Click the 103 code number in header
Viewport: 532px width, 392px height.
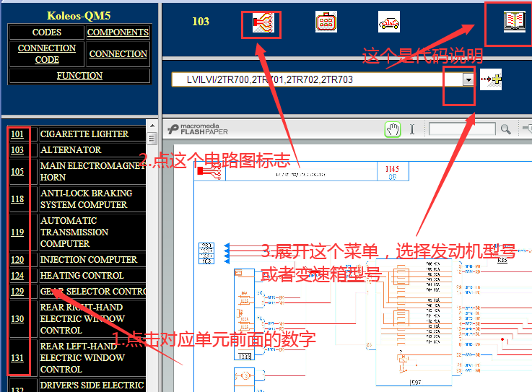point(201,22)
